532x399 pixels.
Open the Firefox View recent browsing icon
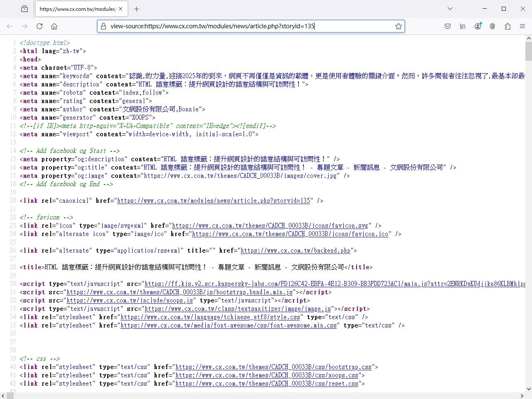pyautogui.click(x=25, y=9)
